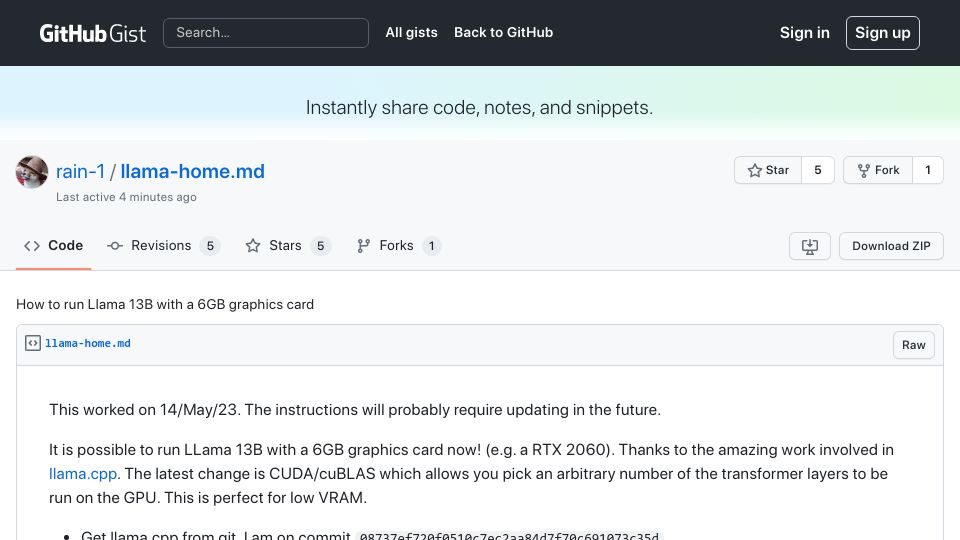
Task: View the star count 5 next to Star
Action: point(817,170)
